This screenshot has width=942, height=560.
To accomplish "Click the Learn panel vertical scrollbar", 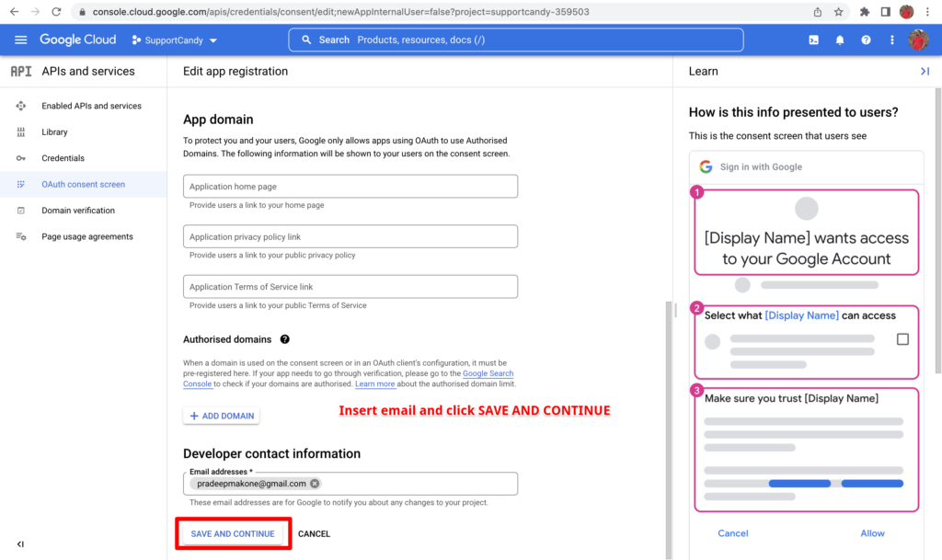I will [x=938, y=231].
